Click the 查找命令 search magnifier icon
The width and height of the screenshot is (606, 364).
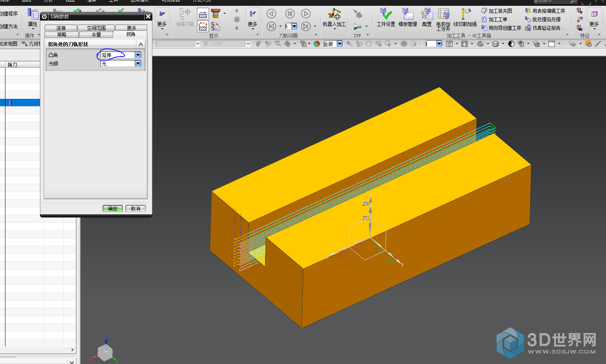tap(573, 2)
